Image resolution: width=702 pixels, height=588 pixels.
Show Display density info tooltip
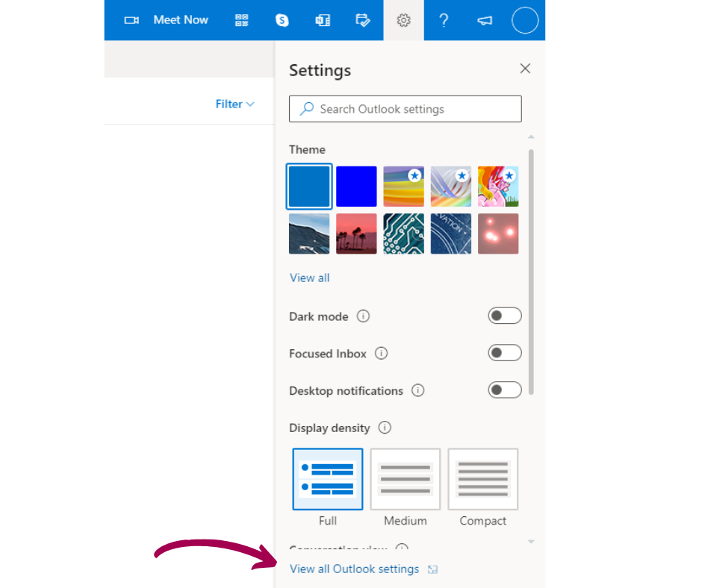[385, 428]
